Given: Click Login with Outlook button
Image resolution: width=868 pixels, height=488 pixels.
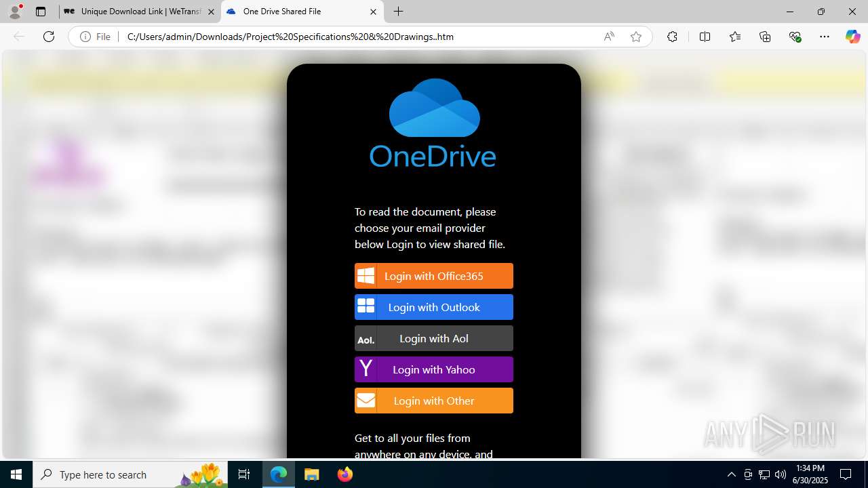Looking at the screenshot, I should tap(434, 307).
